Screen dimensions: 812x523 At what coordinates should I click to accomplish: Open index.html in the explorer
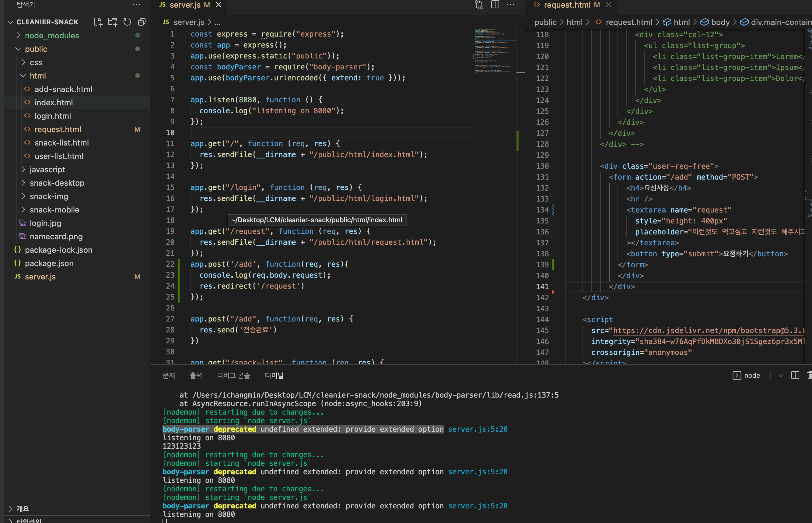click(54, 103)
